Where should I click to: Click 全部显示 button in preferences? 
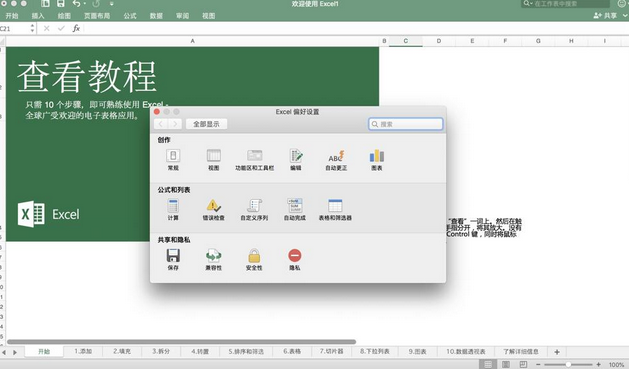pos(206,124)
